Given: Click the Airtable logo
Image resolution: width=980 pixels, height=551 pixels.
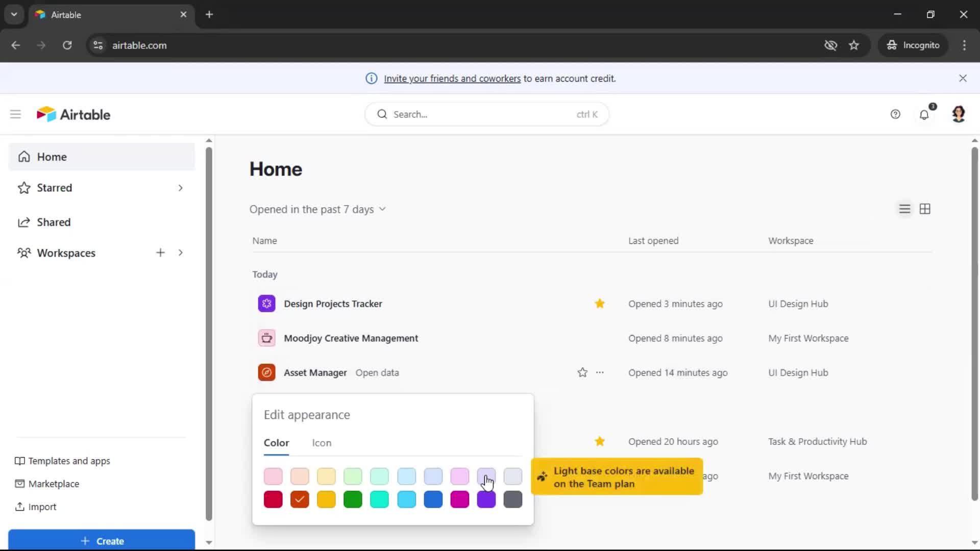Looking at the screenshot, I should (x=73, y=114).
